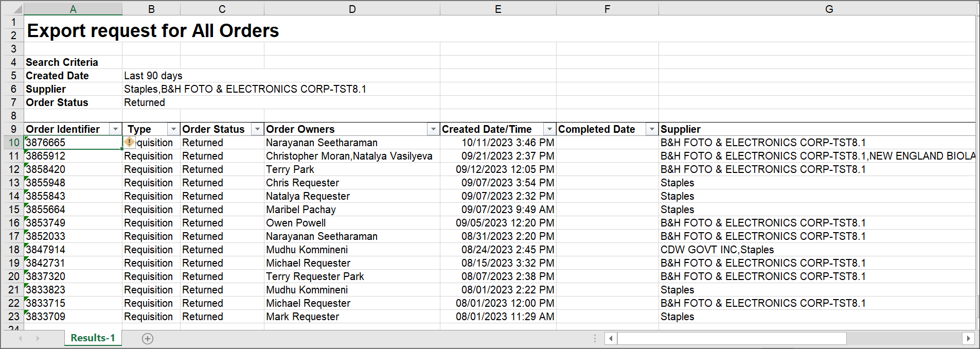Select the order identifier cell 3865912
Screen dimensions: 980x349
[73, 156]
